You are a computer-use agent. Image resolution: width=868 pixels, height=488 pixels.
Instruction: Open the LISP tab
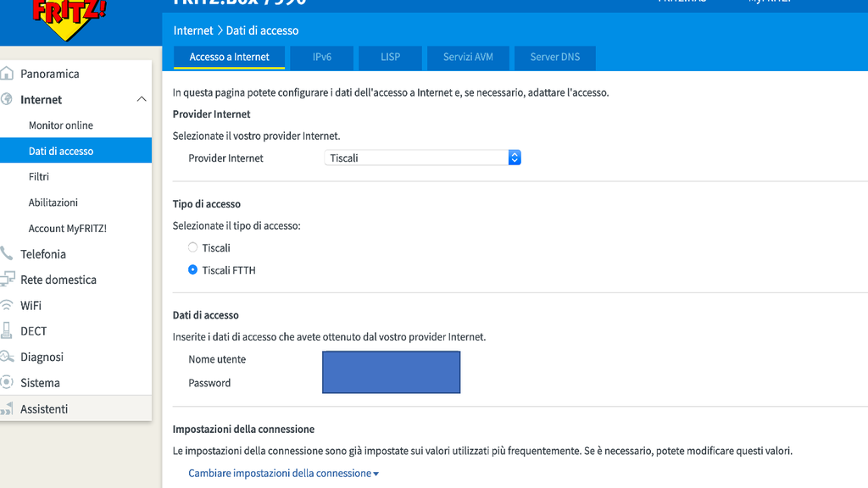click(x=390, y=57)
